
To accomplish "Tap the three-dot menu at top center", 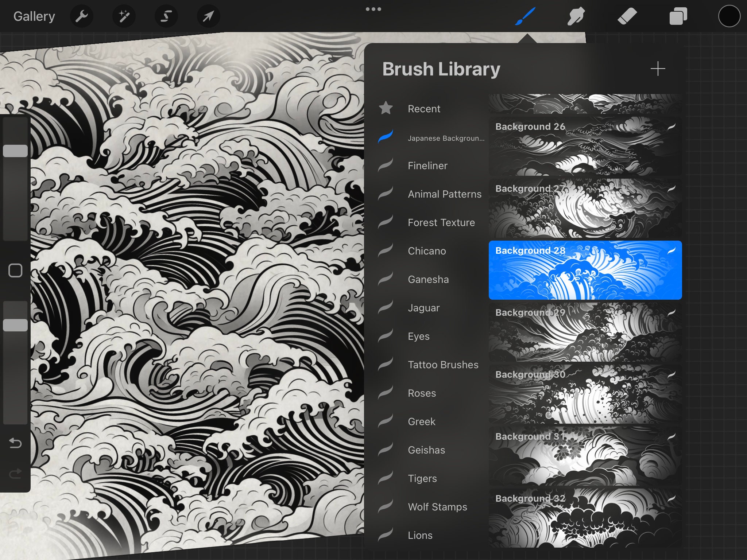I will [x=373, y=9].
